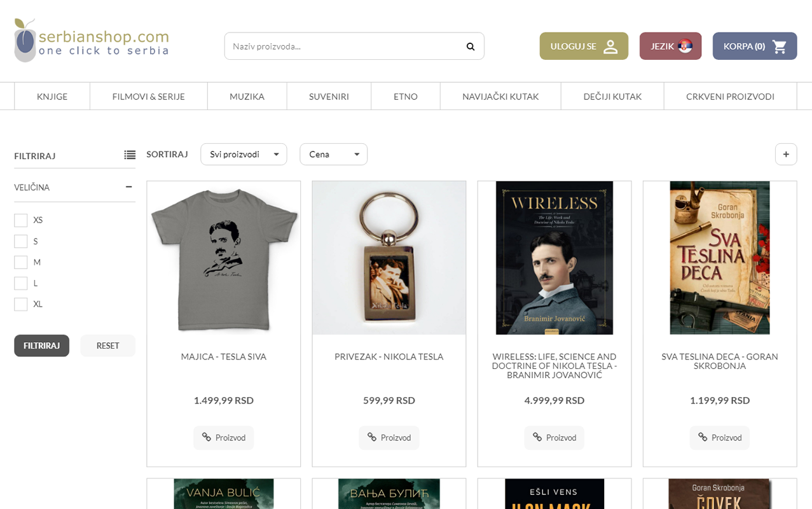
Task: Open the Suveniri category
Action: (x=329, y=97)
